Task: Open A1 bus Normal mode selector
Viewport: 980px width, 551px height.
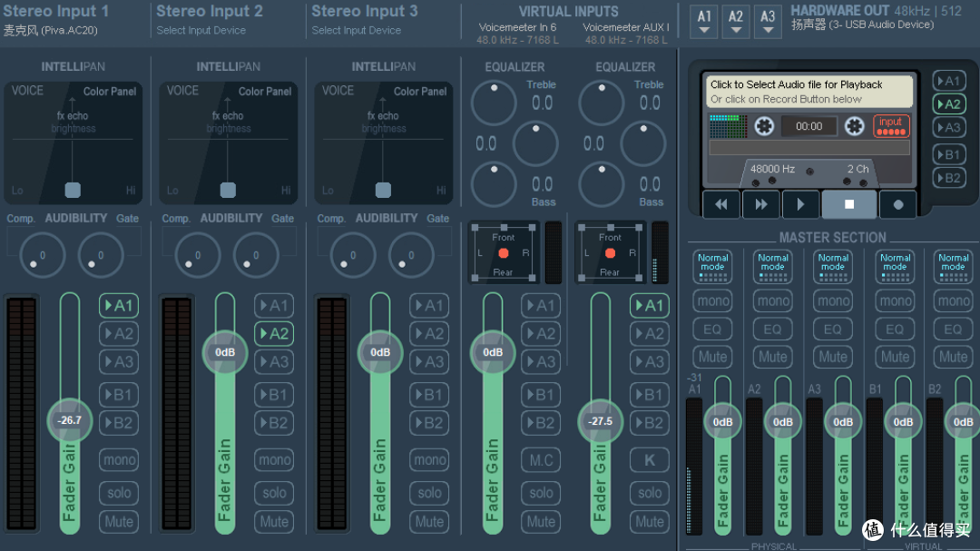Action: coord(712,267)
